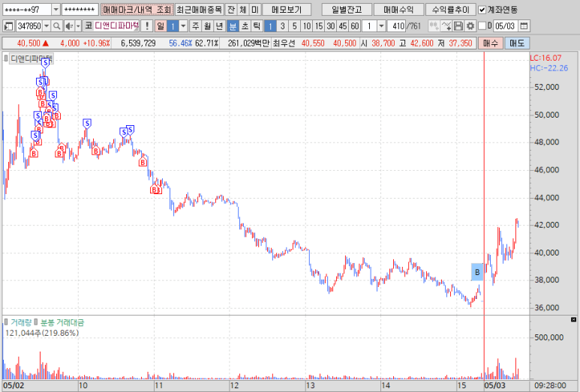Viewport: 580px width, 392px height.
Task: Select the 30-minute interval button
Action: (x=331, y=26)
